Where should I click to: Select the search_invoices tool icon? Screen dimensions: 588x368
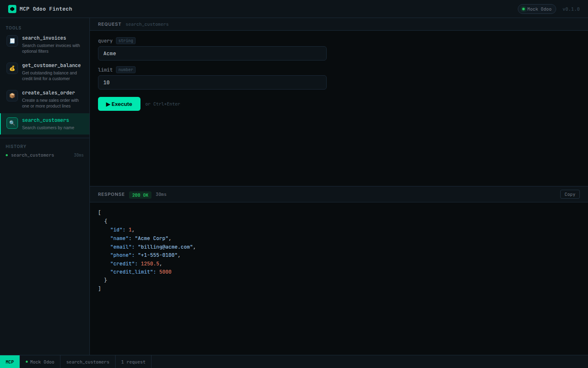coord(12,41)
